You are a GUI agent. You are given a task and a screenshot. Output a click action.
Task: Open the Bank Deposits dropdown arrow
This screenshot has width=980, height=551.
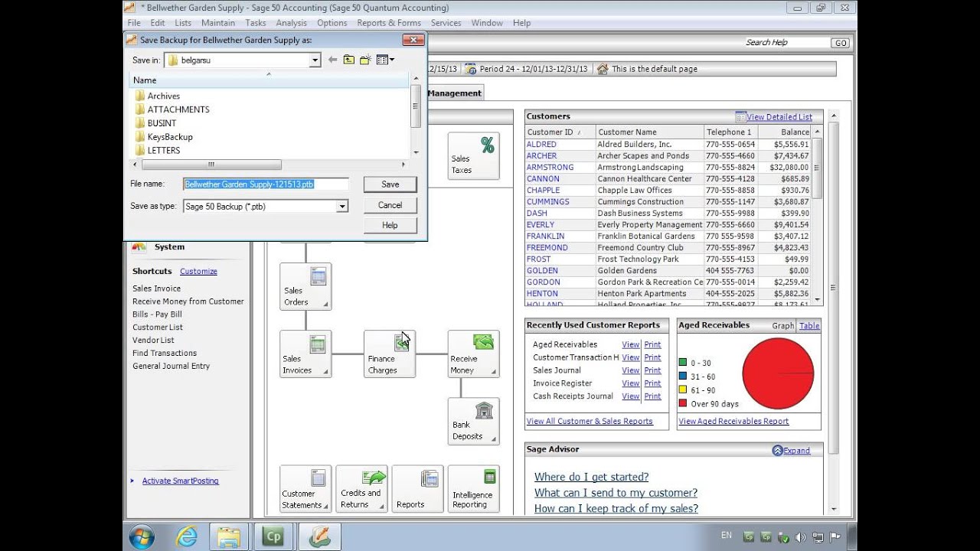pyautogui.click(x=493, y=439)
